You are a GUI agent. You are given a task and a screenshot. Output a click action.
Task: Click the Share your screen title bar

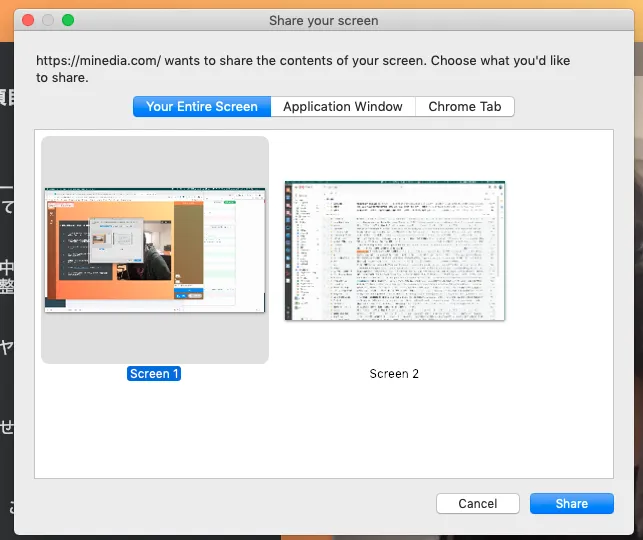pyautogui.click(x=323, y=20)
